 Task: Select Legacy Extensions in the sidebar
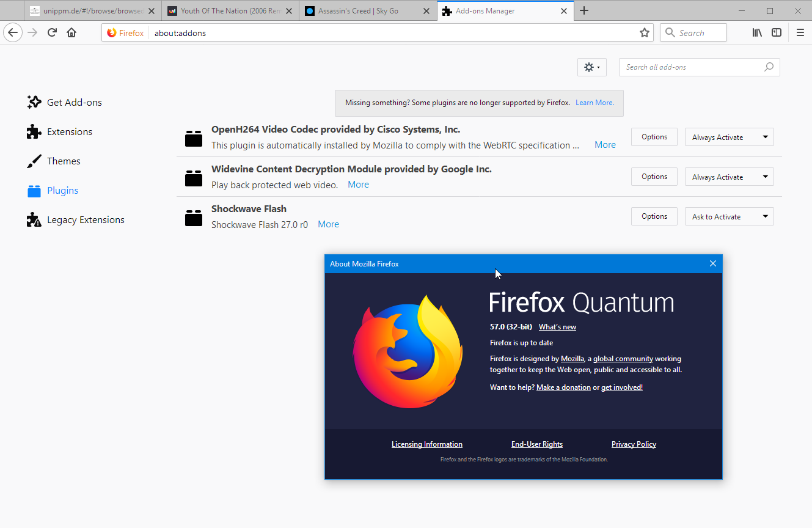76,219
